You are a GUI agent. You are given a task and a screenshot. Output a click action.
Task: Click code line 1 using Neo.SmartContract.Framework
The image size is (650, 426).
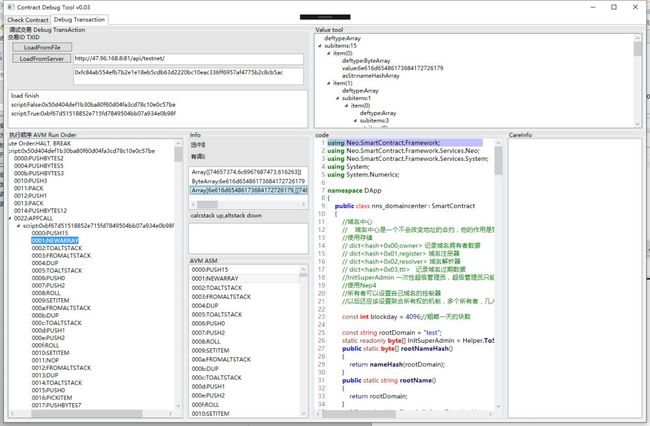[x=383, y=143]
